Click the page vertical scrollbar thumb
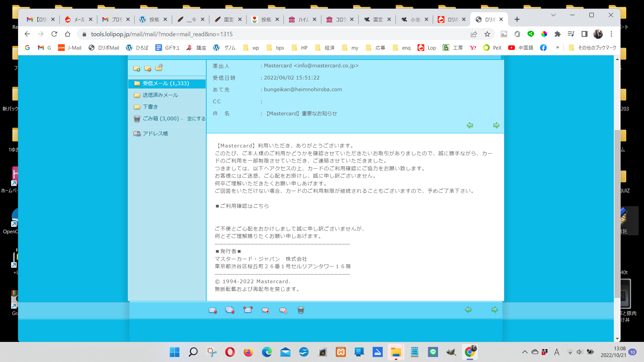644x362 pixels. click(x=617, y=214)
